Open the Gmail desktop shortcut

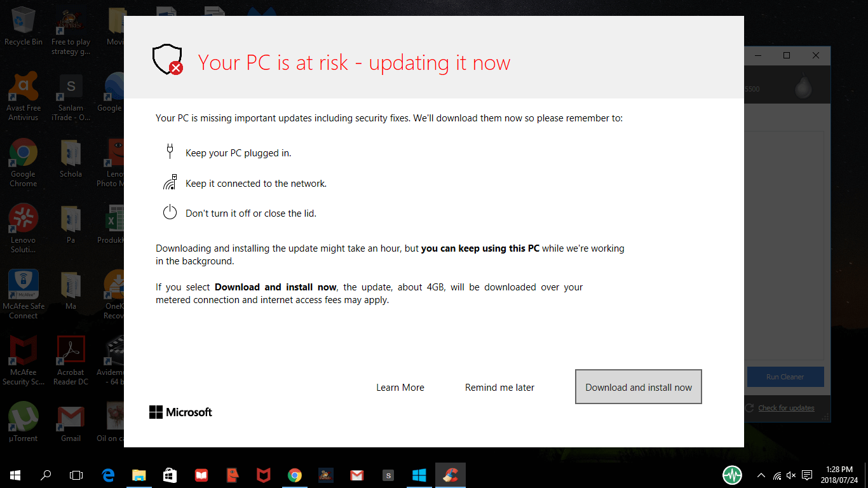71,422
